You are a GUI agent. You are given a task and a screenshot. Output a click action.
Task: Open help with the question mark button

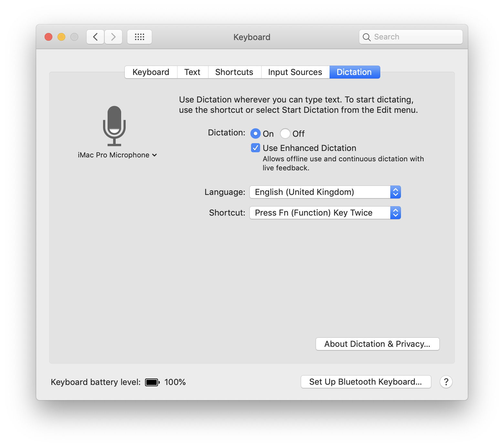point(446,382)
